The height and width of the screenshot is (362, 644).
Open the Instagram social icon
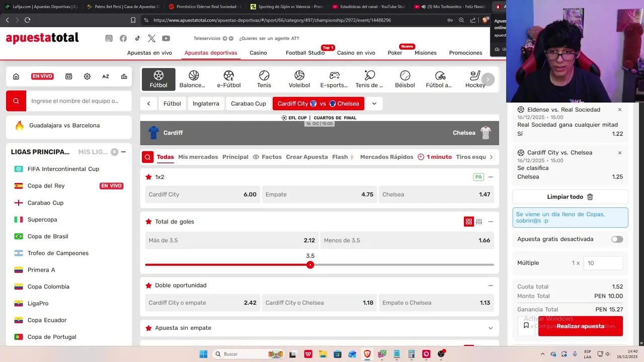[109, 38]
